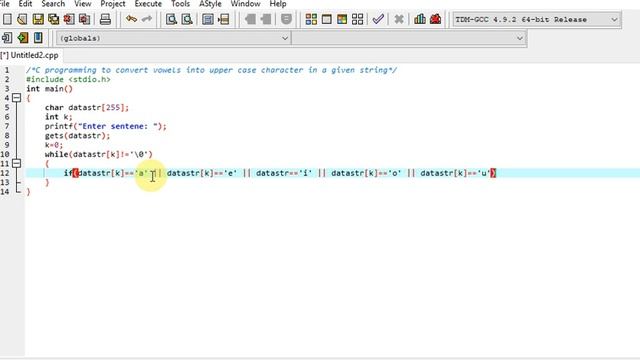Open Profile Analysis bar chart icon
640x360 pixels.
[420, 19]
